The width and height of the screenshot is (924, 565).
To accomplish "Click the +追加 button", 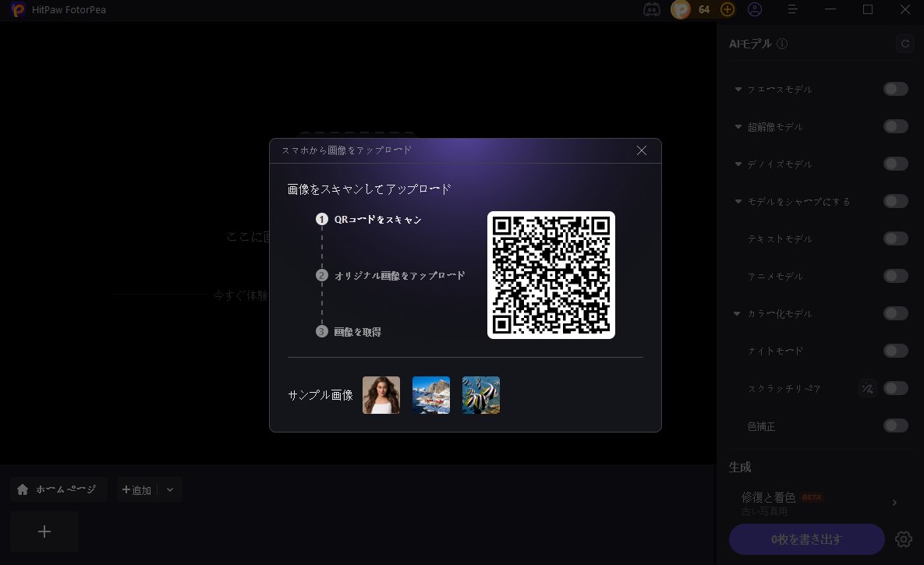I will pos(136,489).
